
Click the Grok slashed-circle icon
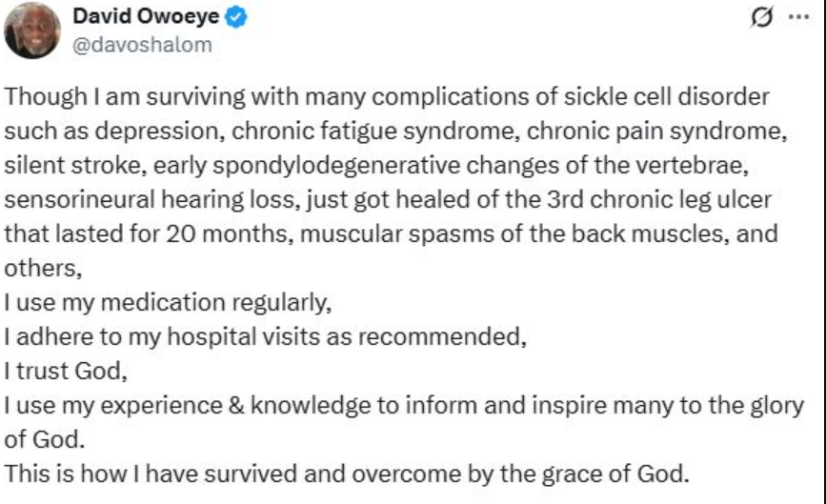tap(761, 18)
